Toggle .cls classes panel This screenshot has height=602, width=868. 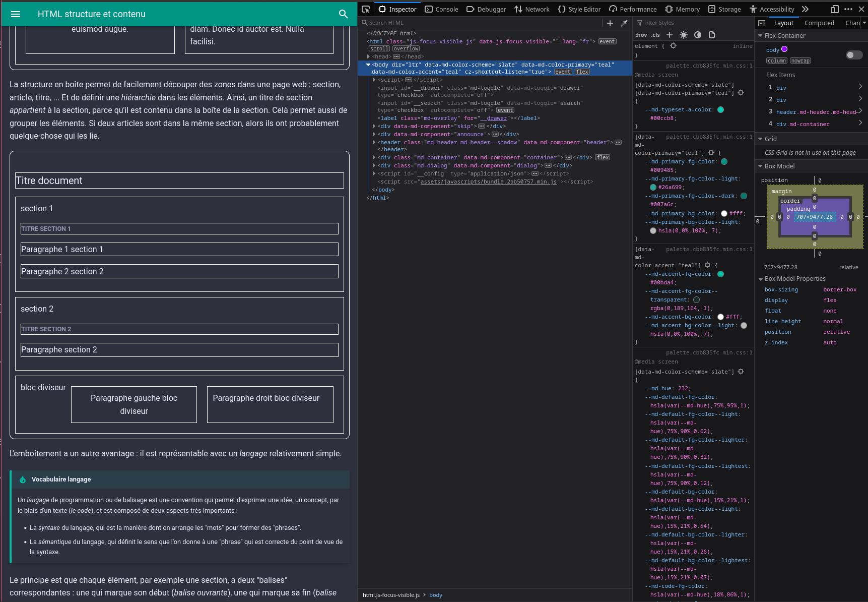tap(655, 35)
